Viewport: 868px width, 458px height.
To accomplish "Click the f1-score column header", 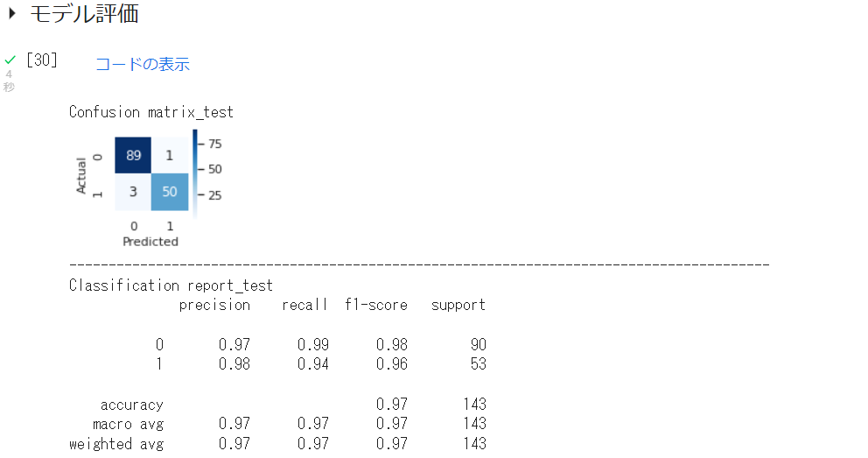I will pos(376,305).
